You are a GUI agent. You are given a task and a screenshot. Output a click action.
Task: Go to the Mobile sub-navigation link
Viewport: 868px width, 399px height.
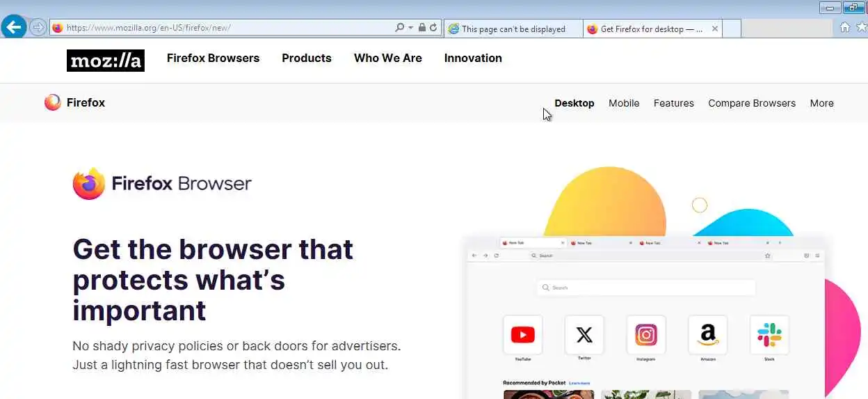pyautogui.click(x=624, y=103)
